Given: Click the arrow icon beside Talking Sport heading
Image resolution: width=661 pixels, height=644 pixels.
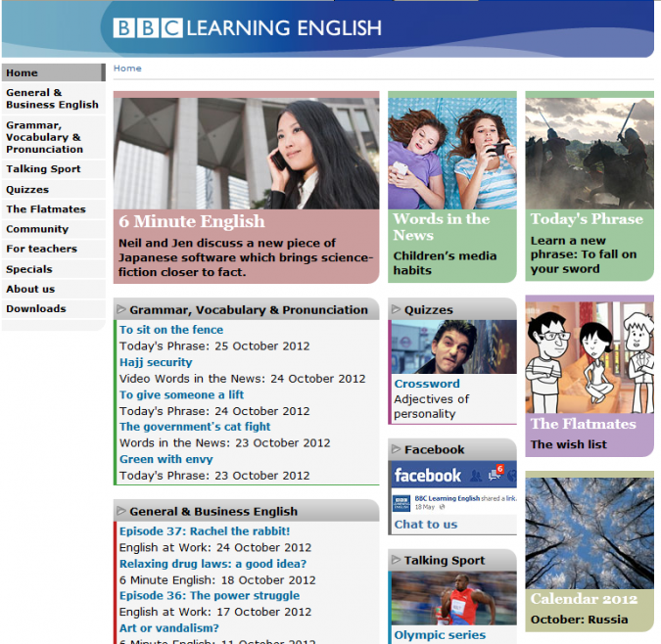Looking at the screenshot, I should (396, 560).
